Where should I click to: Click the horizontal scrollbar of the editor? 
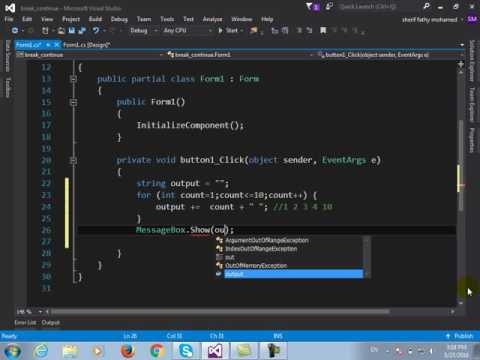(x=220, y=312)
